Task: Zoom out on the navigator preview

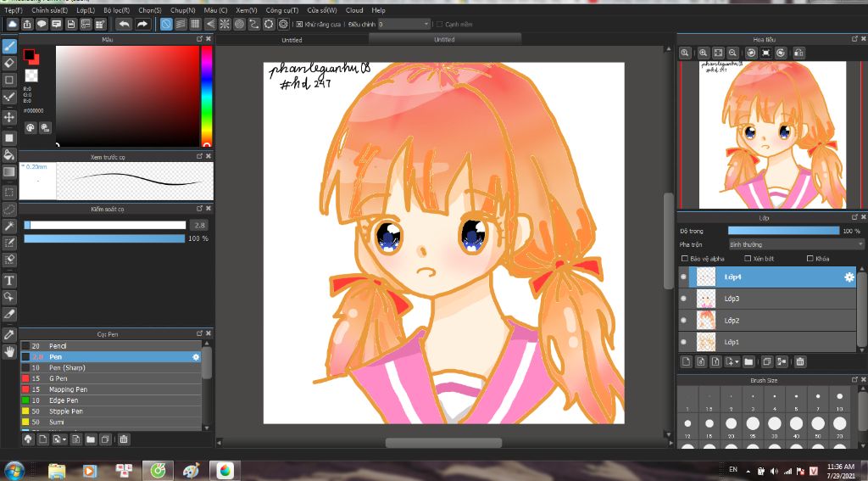Action: click(x=732, y=53)
